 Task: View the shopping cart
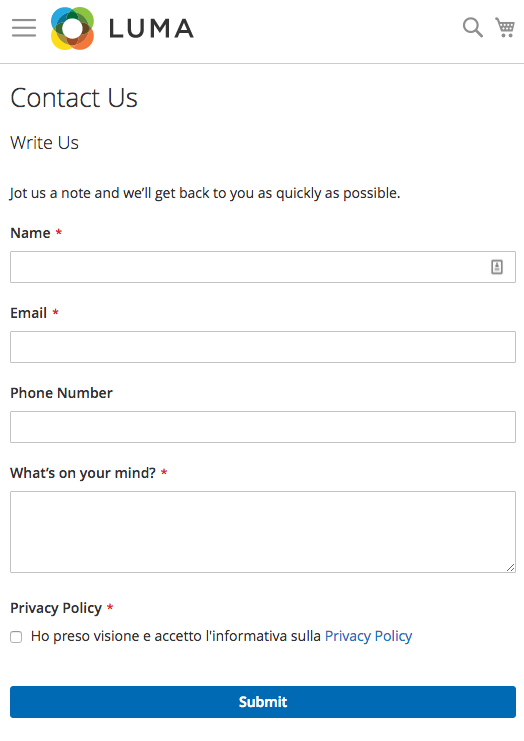pyautogui.click(x=505, y=27)
